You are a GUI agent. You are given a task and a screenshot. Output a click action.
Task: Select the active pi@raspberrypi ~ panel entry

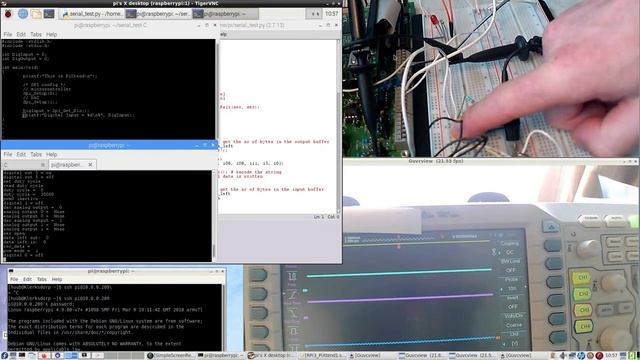point(225,14)
